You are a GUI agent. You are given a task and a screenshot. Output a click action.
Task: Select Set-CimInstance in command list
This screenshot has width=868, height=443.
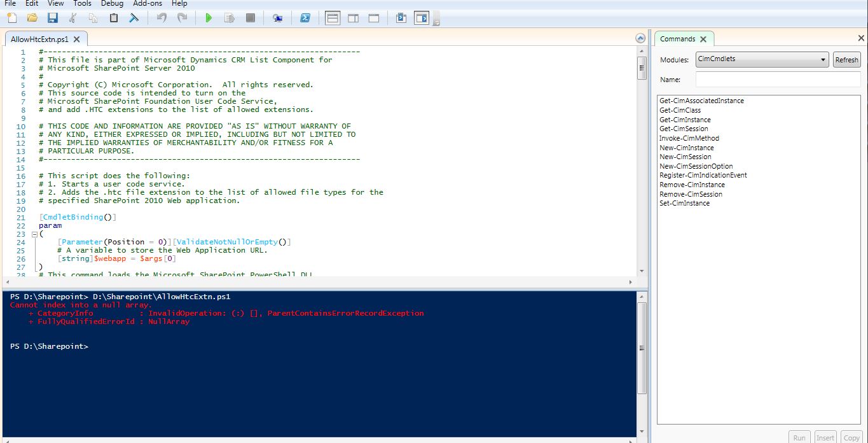pos(684,203)
